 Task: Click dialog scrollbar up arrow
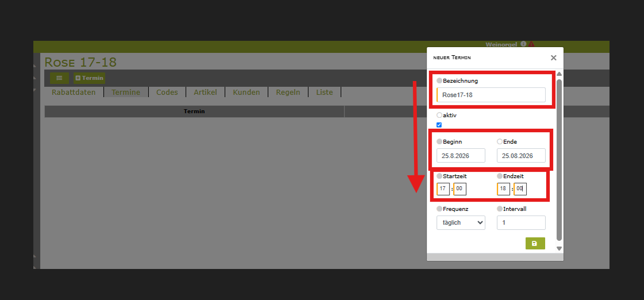pos(559,74)
